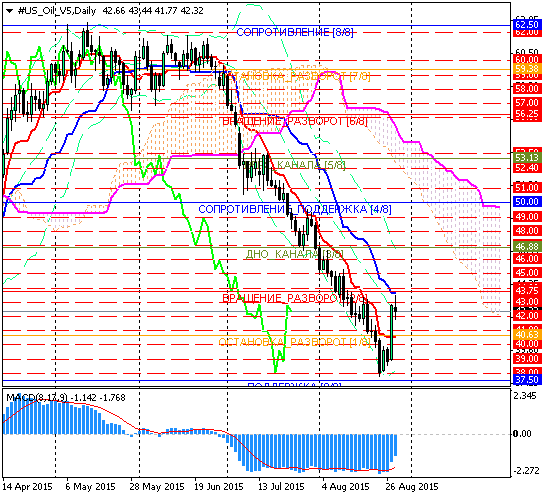The width and height of the screenshot is (550, 495).
Task: Click the blue 50.00 price tag
Action: (527, 202)
